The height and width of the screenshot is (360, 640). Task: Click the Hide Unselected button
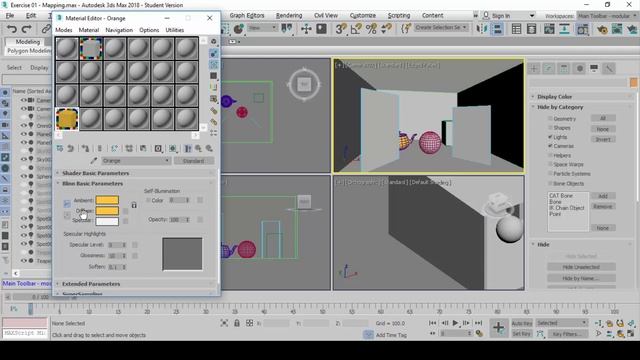pyautogui.click(x=581, y=267)
